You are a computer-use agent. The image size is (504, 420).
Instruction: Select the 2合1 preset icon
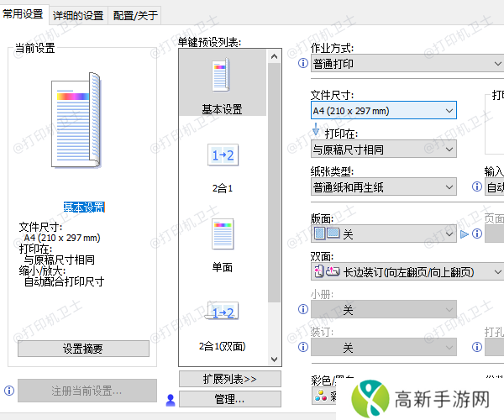(x=223, y=155)
